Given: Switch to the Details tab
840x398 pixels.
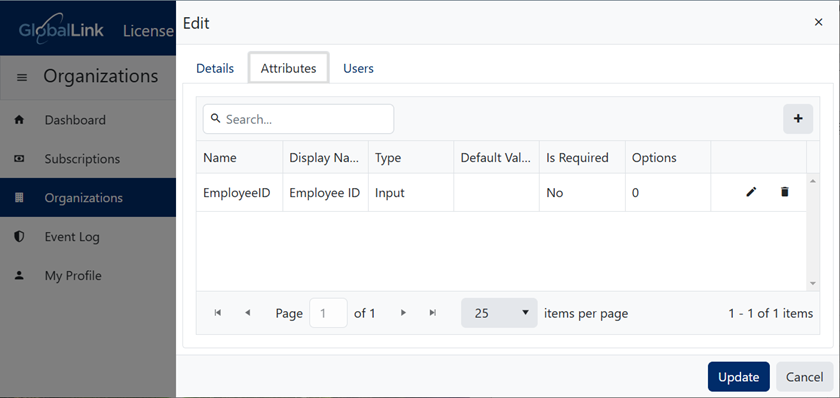Looking at the screenshot, I should [x=215, y=69].
